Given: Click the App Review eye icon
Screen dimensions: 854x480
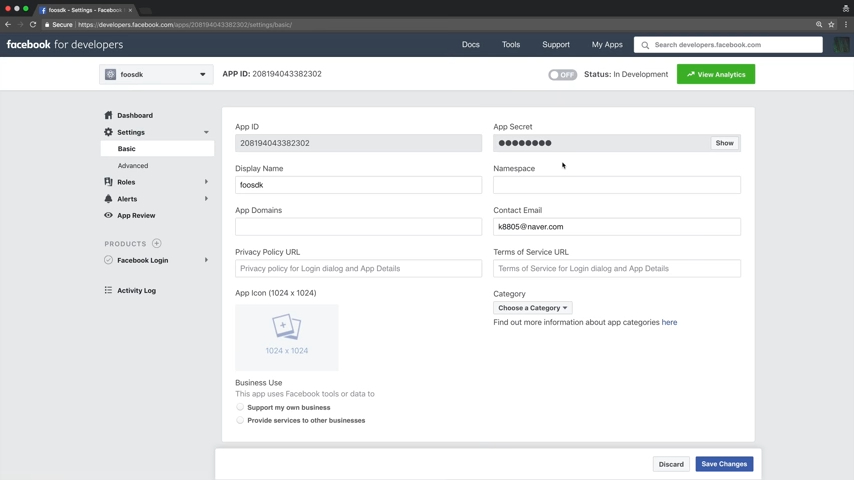Looking at the screenshot, I should 108,215.
